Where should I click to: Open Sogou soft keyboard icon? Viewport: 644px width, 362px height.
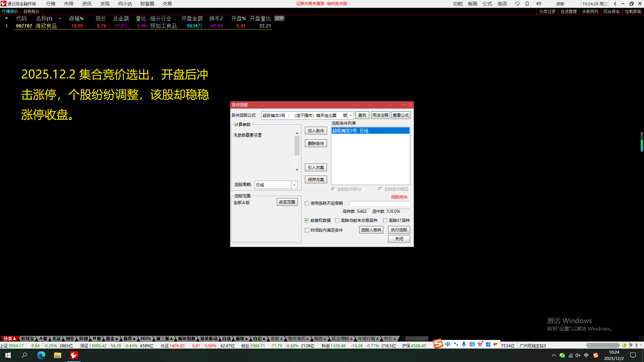pos(472,344)
